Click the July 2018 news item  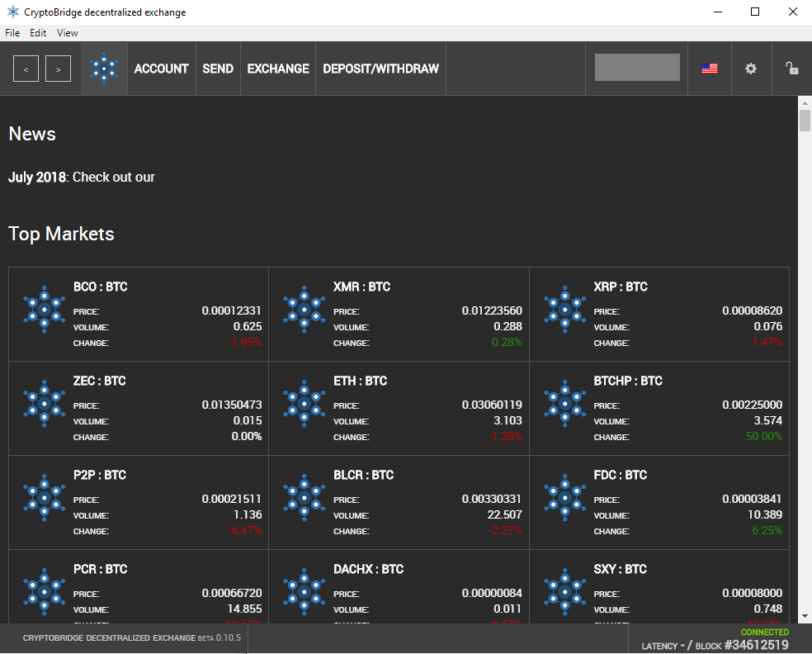[82, 178]
